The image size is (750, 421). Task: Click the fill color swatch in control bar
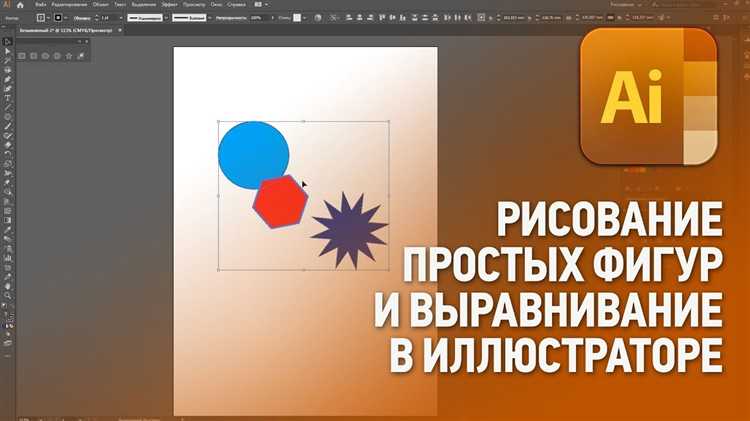pos(41,18)
